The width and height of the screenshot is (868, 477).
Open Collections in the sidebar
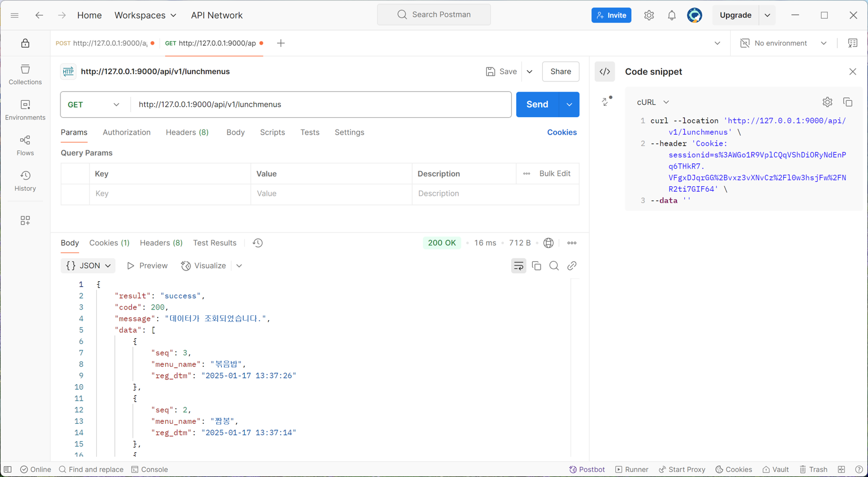[25, 75]
